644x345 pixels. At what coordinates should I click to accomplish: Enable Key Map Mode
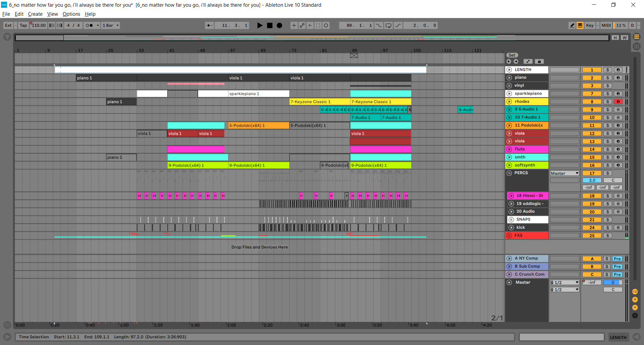point(590,25)
